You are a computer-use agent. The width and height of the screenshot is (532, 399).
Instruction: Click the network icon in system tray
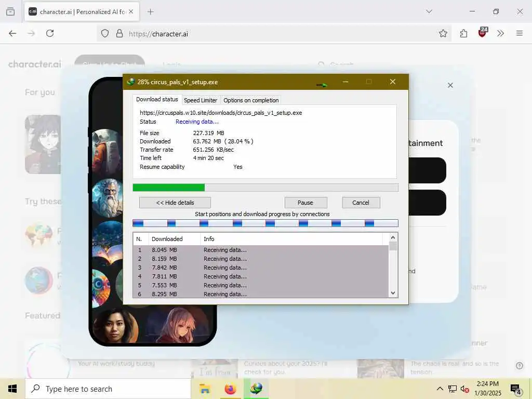coord(453,389)
